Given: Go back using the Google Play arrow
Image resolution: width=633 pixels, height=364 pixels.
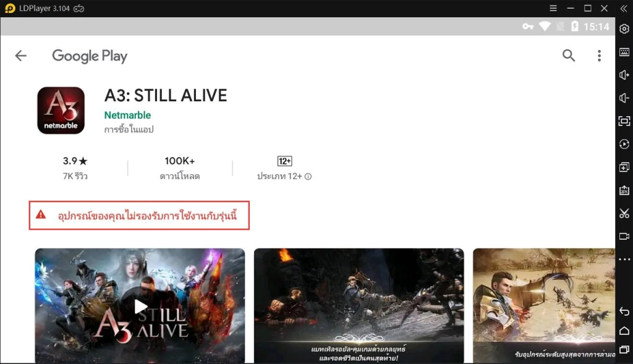Looking at the screenshot, I should pos(20,56).
